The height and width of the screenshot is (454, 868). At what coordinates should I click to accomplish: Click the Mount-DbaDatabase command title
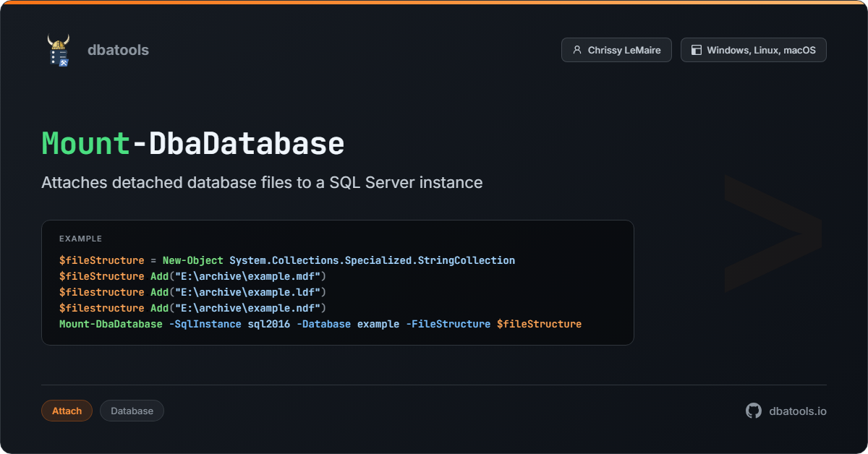(x=193, y=143)
